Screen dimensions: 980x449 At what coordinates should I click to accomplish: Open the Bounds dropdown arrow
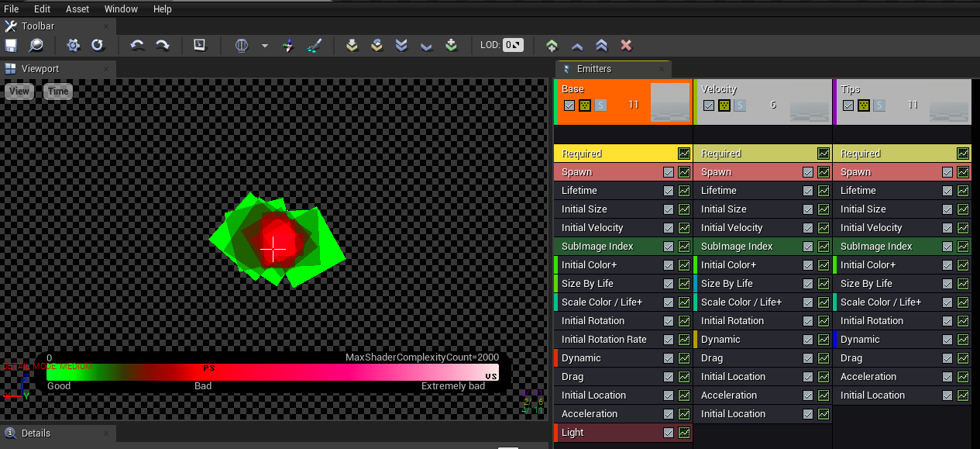click(x=264, y=45)
